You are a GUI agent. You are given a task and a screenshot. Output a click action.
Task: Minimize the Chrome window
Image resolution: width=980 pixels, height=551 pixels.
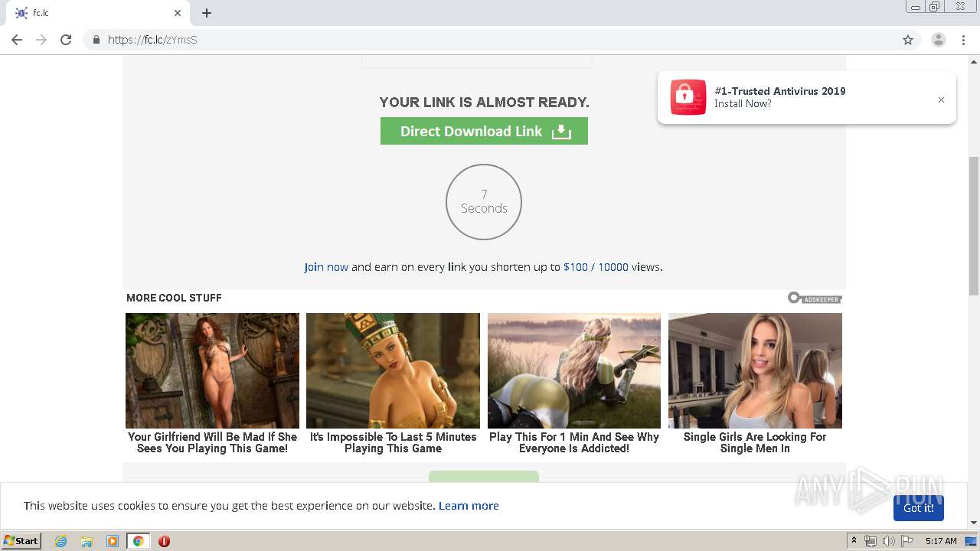(915, 7)
